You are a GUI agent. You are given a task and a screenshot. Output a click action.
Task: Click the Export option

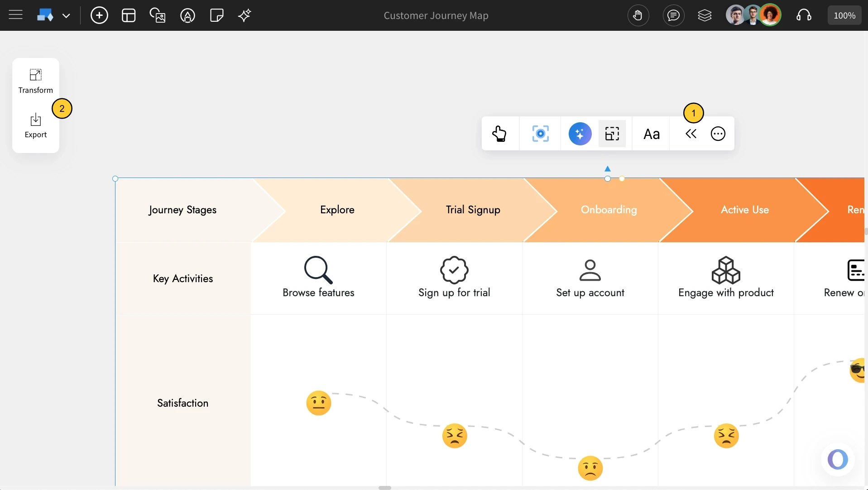tap(36, 125)
